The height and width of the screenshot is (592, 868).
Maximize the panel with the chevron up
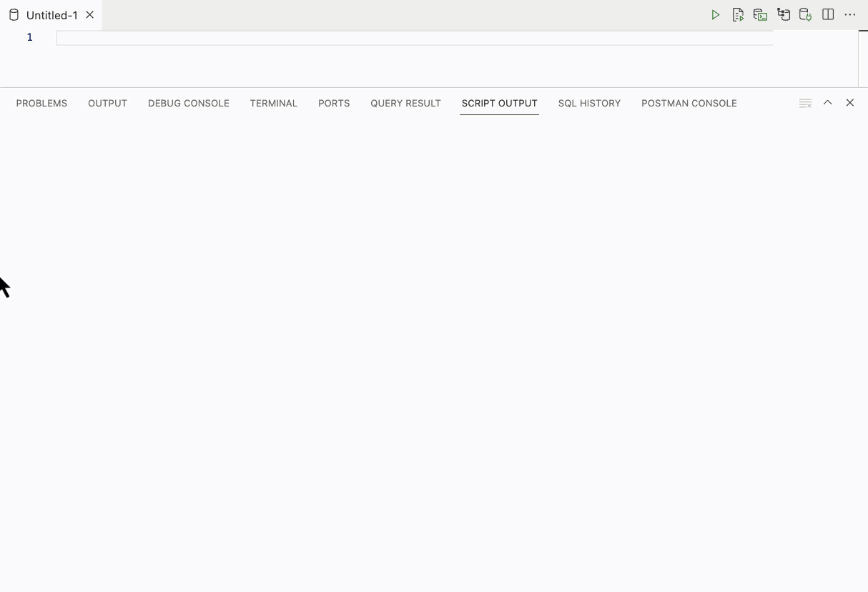(x=828, y=103)
